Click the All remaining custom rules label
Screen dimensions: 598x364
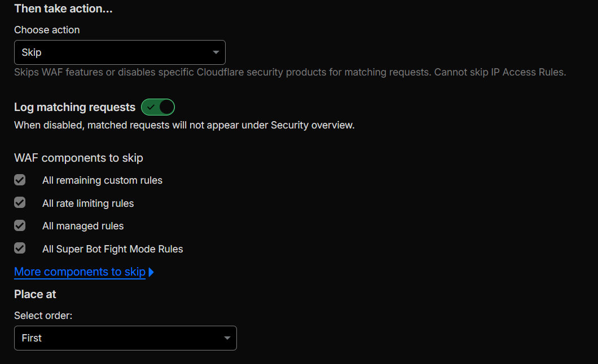[102, 180]
